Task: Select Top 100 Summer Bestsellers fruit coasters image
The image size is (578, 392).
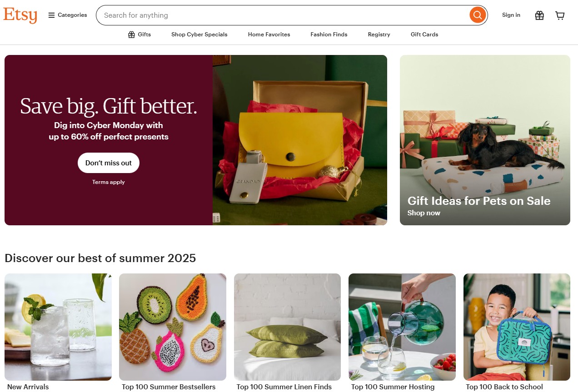Action: (173, 327)
